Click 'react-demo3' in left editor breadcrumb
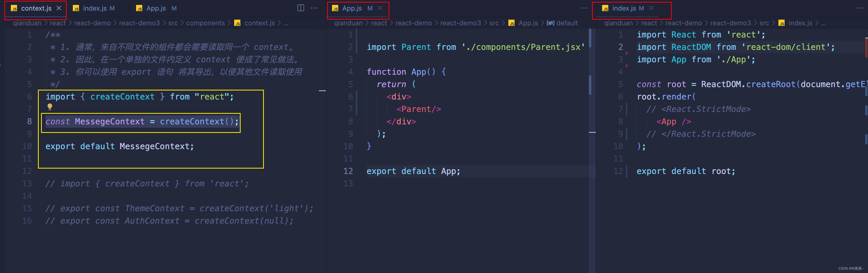The height and width of the screenshot is (273, 868). click(x=139, y=23)
